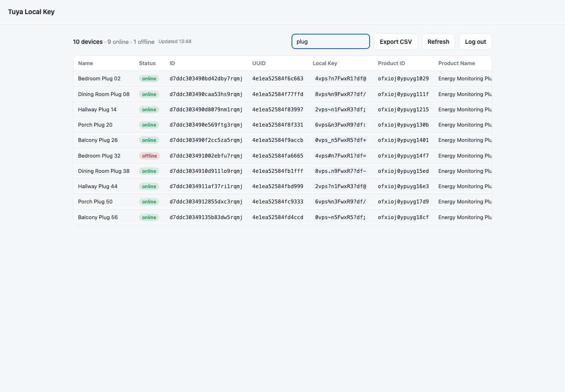Click the Status column header
The image size is (565, 392).
[147, 63]
